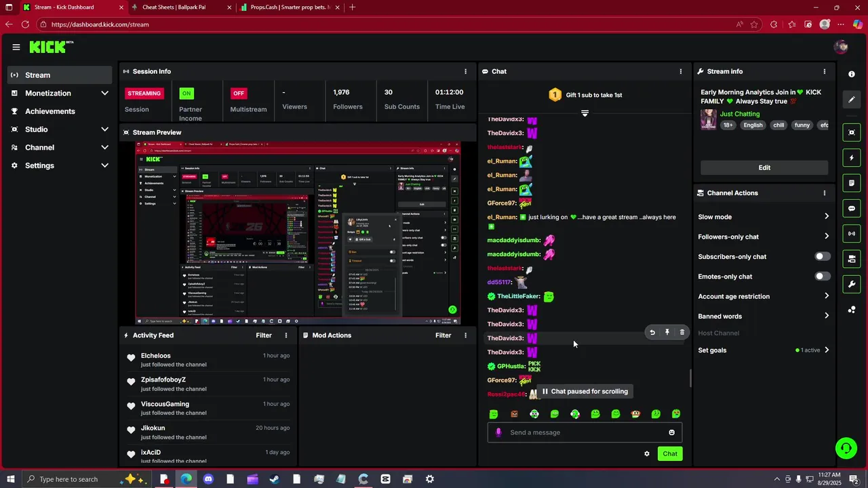Viewport: 868px width, 488px height.
Task: Click the browser address bar URL
Action: [100, 24]
